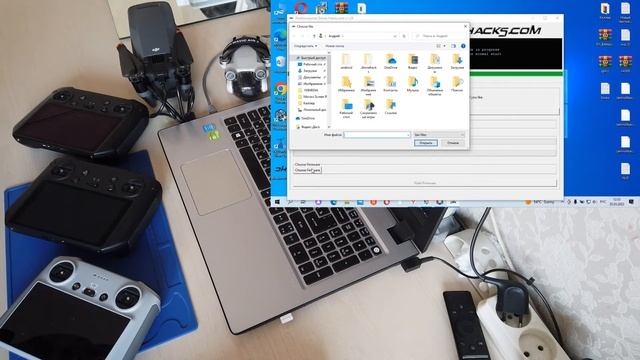The width and height of the screenshot is (640, 360).
Task: Open the Упорядочить dropdown menu
Action: tap(305, 46)
